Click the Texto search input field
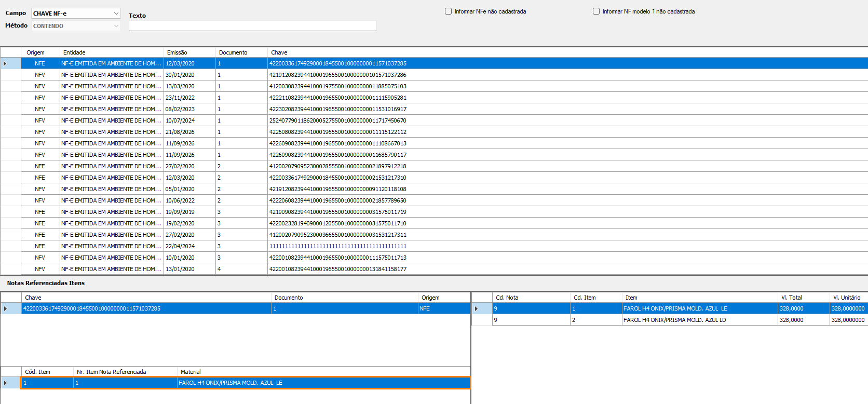The width and height of the screenshot is (868, 404). click(x=252, y=25)
